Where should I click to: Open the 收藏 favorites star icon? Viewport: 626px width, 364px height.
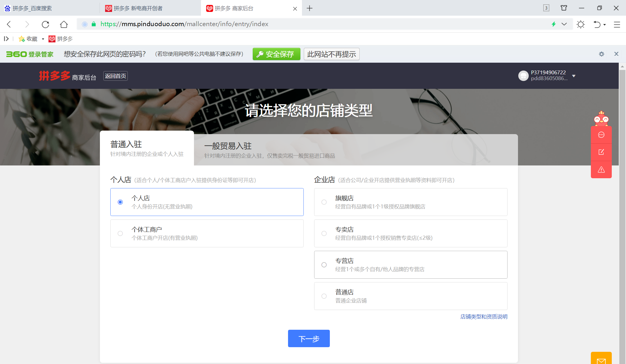pyautogui.click(x=21, y=39)
